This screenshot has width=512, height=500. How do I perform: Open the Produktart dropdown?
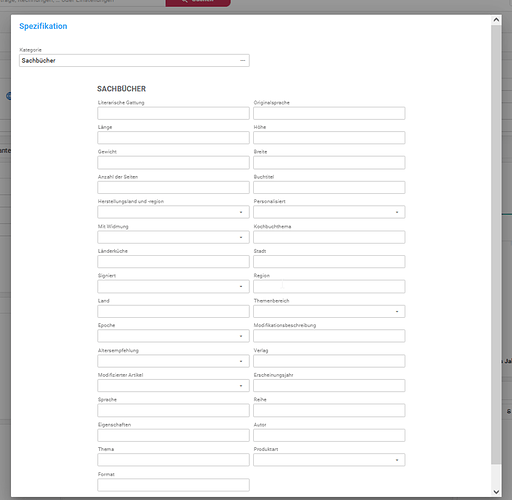[329, 460]
